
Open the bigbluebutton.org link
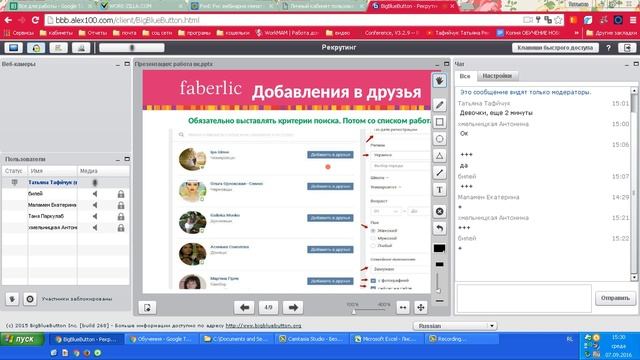263,326
